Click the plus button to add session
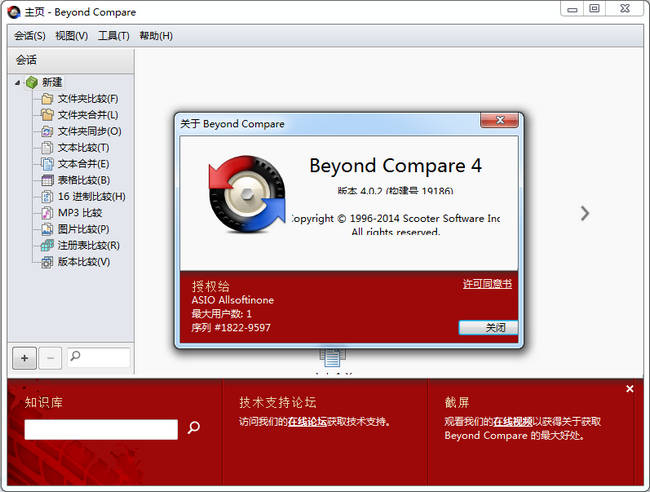 click(x=24, y=358)
